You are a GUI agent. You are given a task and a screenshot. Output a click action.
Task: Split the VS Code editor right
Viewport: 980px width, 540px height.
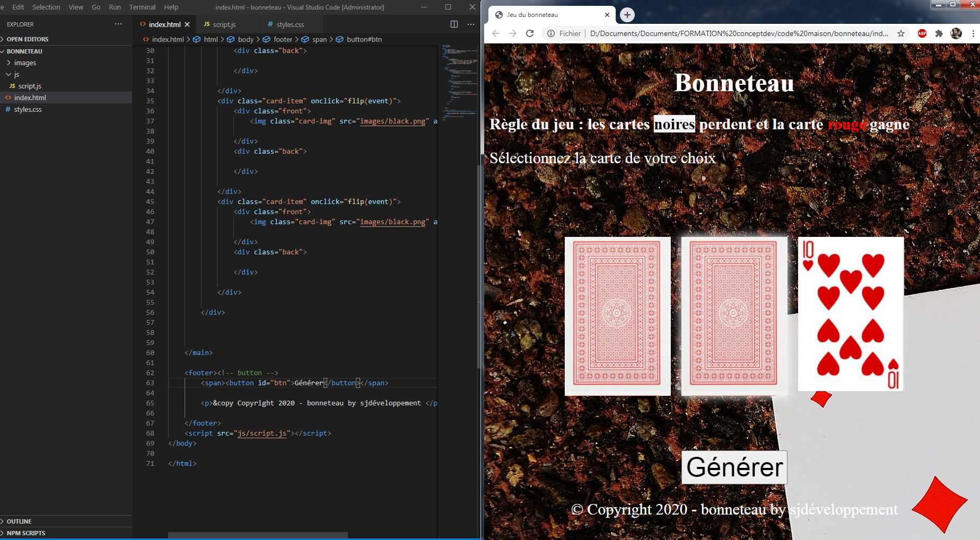pos(454,24)
